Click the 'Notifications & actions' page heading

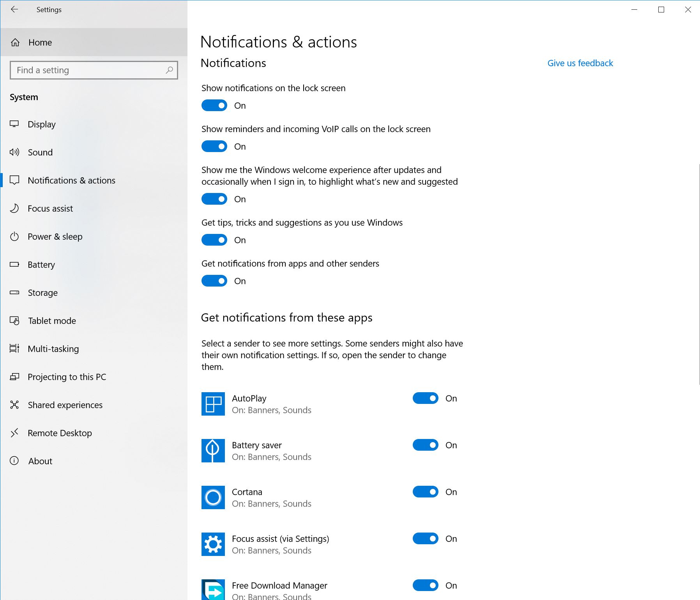point(278,42)
